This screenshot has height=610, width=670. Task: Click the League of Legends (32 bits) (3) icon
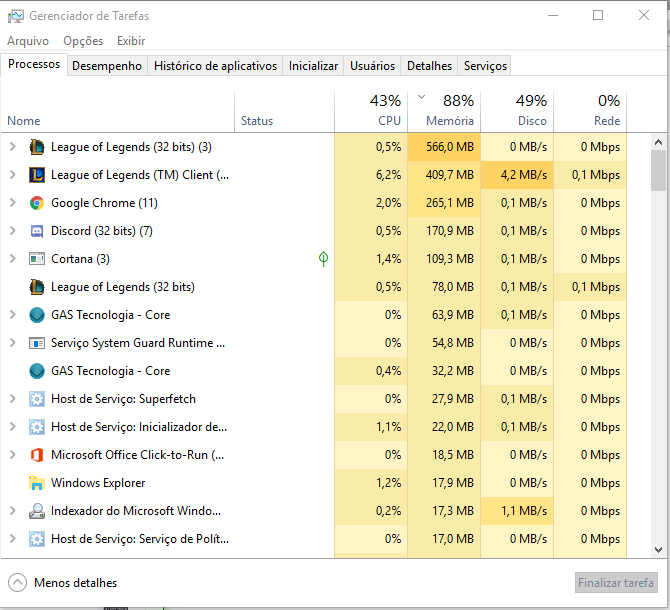[37, 147]
